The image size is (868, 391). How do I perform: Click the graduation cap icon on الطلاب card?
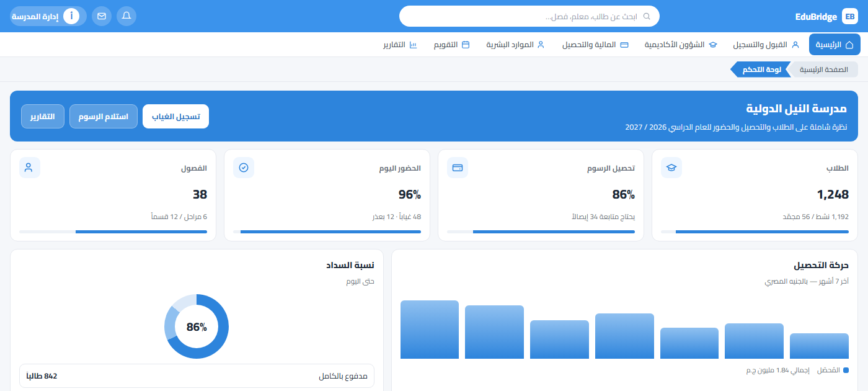[x=671, y=168]
